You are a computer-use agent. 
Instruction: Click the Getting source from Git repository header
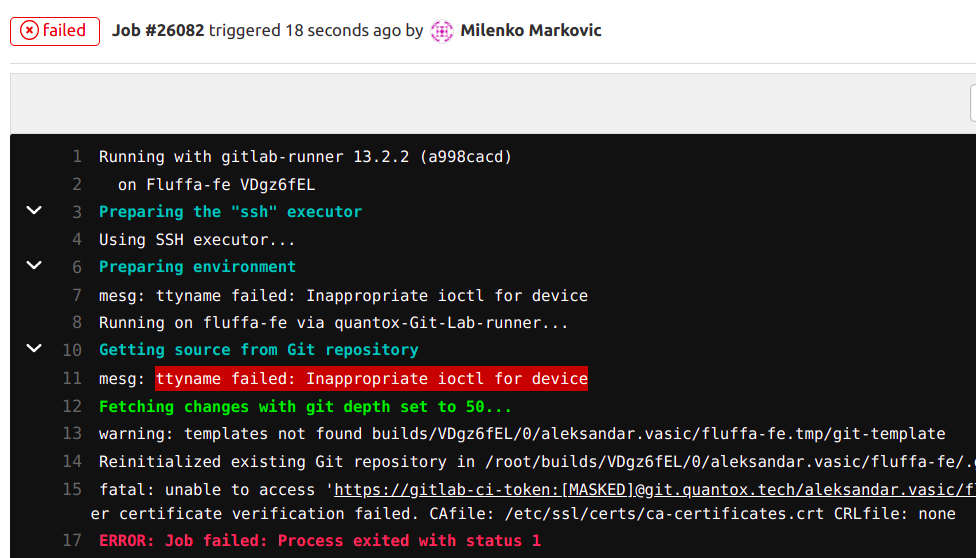point(258,350)
